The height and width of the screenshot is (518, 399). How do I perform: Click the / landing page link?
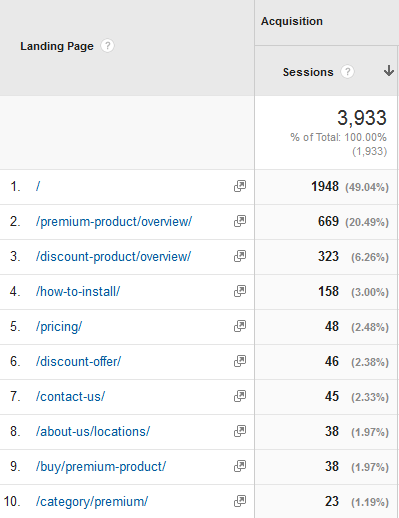point(38,186)
